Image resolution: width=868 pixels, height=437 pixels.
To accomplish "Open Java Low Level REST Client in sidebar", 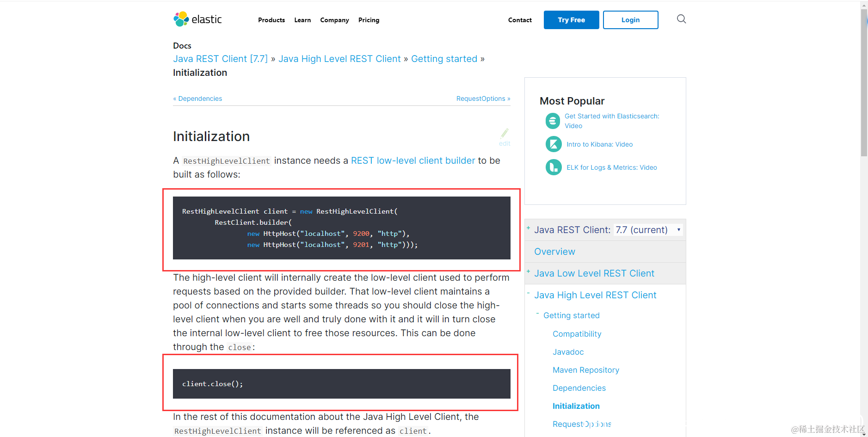I will [x=594, y=273].
